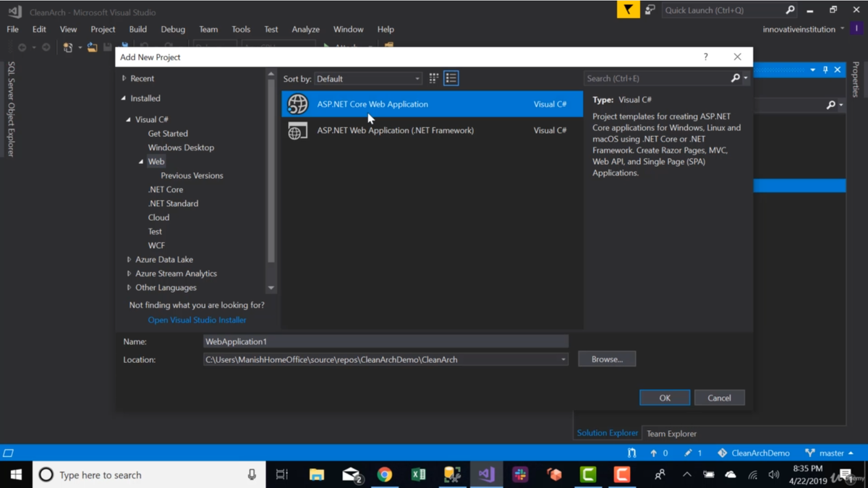Screen dimensions: 868x488
Task: Switch to the Solution Explorer tab
Action: (x=608, y=433)
